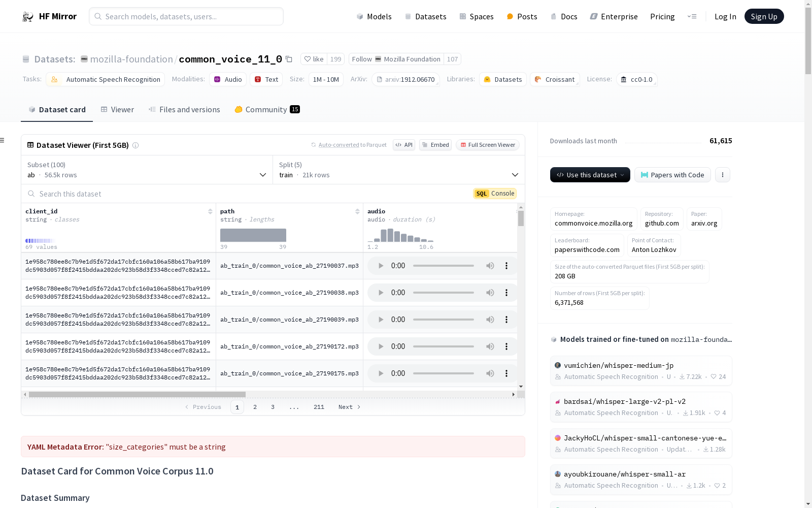Image resolution: width=812 pixels, height=508 pixels.
Task: Go to page 2 of the table
Action: coord(255,407)
